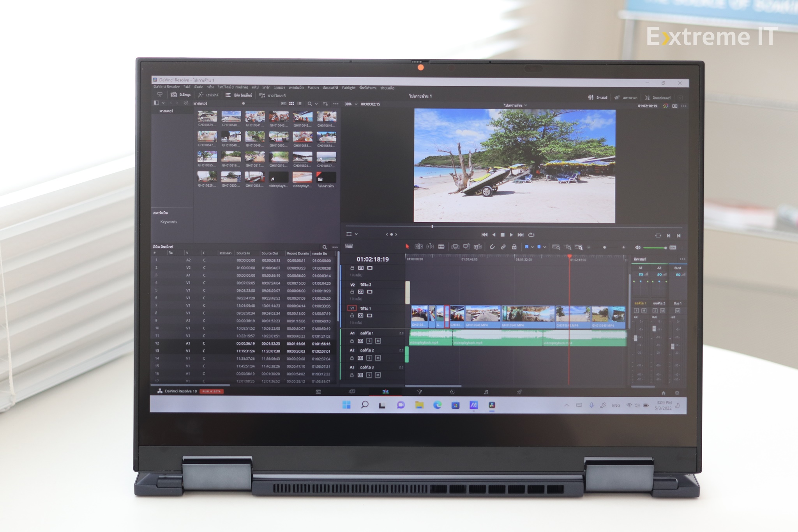This screenshot has width=798, height=532.
Task: Click the Full Extent Zoom icon
Action: tap(556, 247)
